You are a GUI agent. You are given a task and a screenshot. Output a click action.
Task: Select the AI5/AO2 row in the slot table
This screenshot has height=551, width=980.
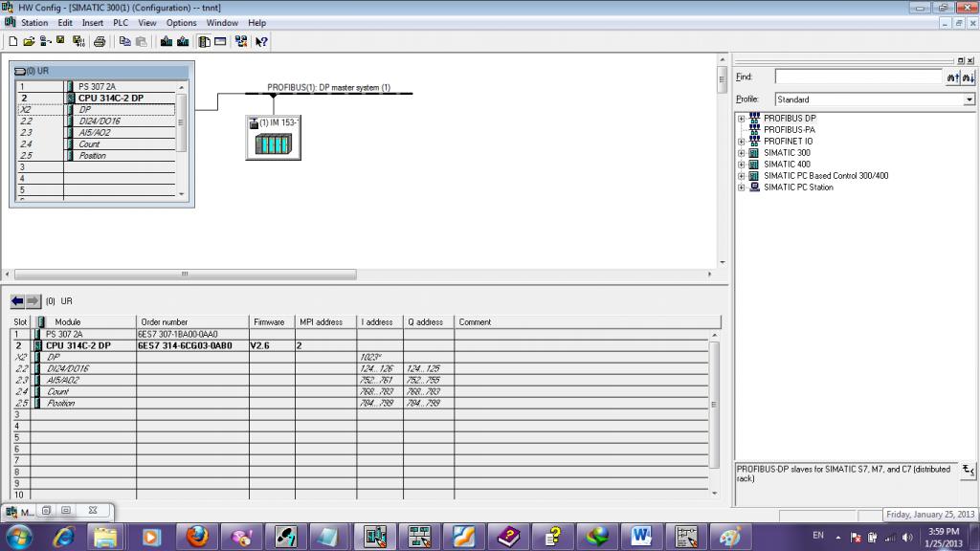(360, 380)
